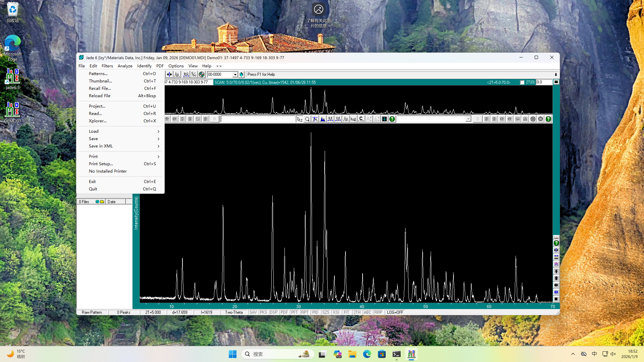Click the B.E background edit icon
The width and height of the screenshot is (644, 362).
tap(330, 119)
